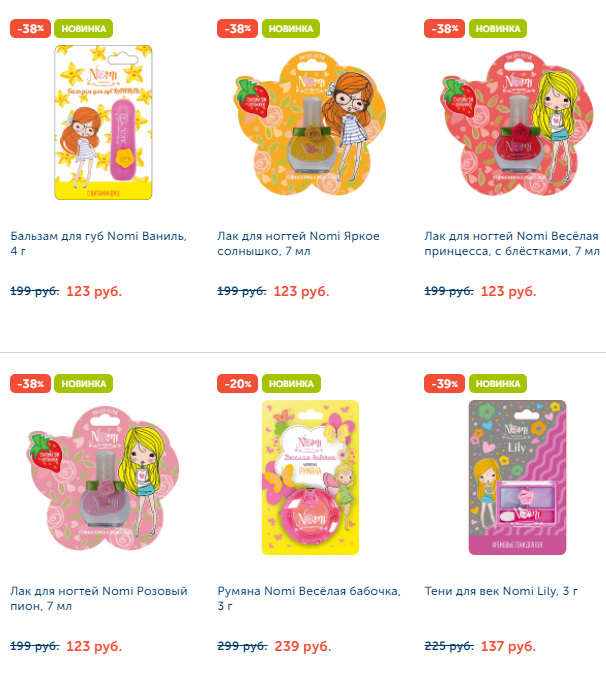606x689 pixels.
Task: Click the -20% discount badge on blush
Action: coord(237,384)
